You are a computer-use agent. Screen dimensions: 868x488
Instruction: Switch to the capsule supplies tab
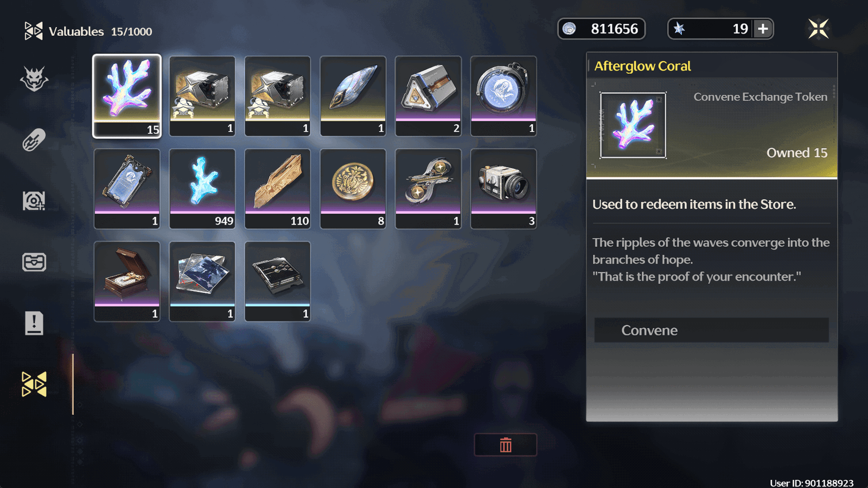tap(34, 140)
